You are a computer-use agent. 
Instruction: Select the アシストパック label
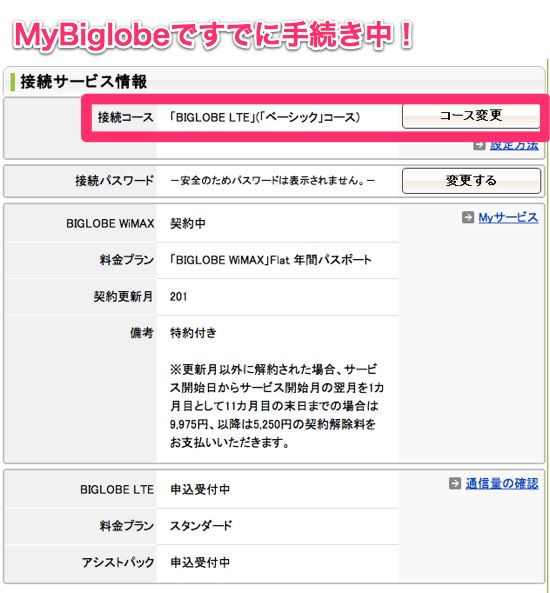[118, 562]
